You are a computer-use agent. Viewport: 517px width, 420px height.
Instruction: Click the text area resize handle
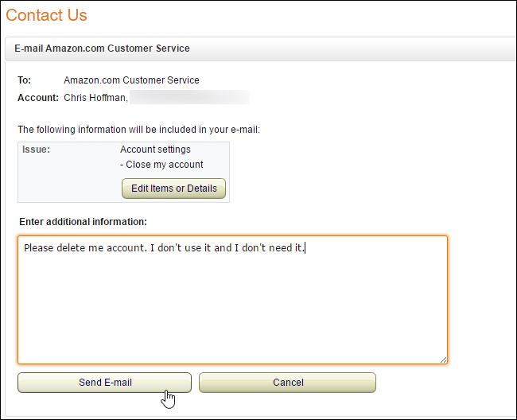pyautogui.click(x=443, y=360)
